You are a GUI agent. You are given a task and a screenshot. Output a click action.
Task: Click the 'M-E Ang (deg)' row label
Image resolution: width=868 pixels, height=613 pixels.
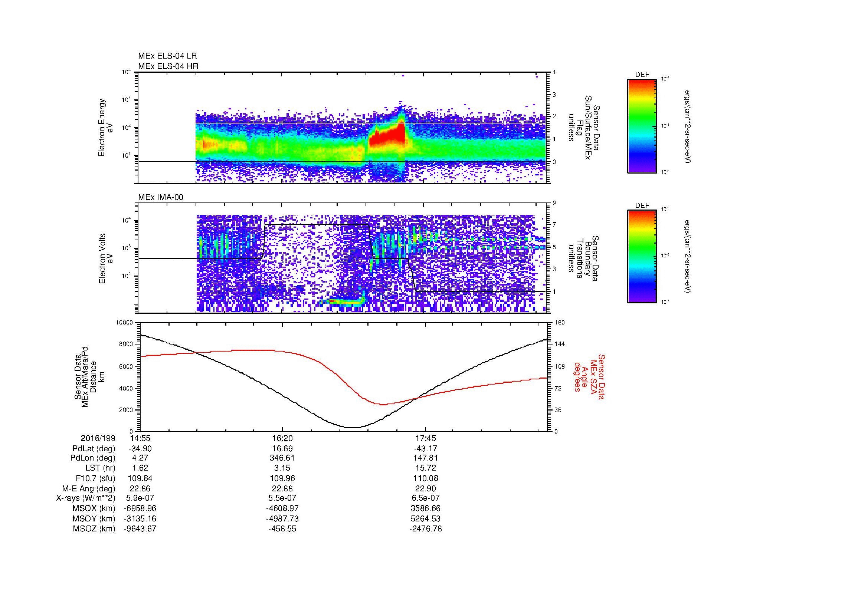pos(88,488)
